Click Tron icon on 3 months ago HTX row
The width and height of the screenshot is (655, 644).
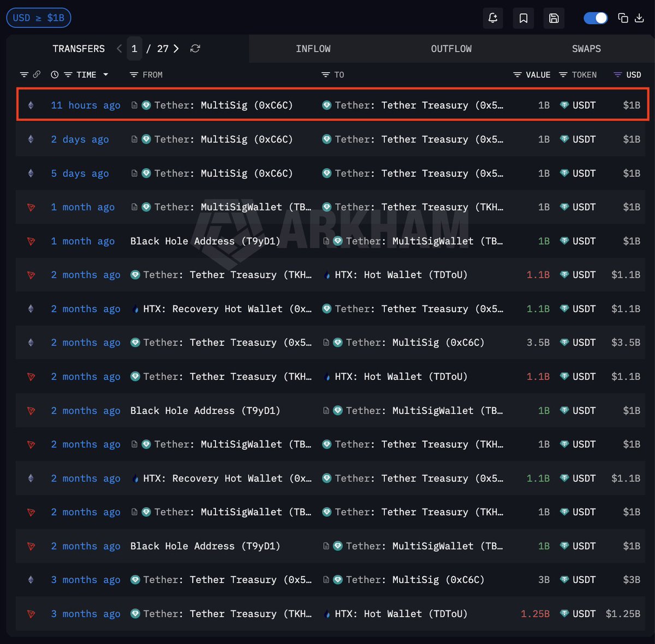pyautogui.click(x=31, y=614)
